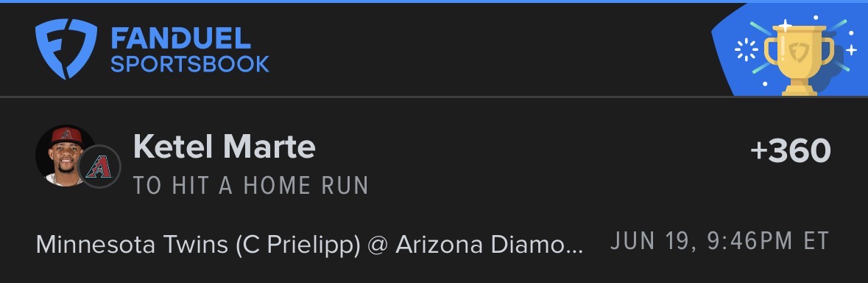Click the plus-shaped sparkle right of trophy
This screenshot has height=283, width=868.
[851, 50]
